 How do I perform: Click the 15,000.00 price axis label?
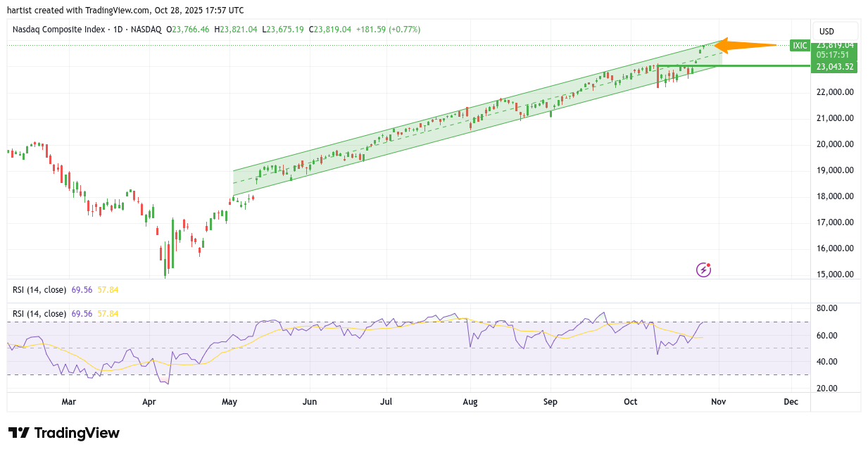coord(834,275)
